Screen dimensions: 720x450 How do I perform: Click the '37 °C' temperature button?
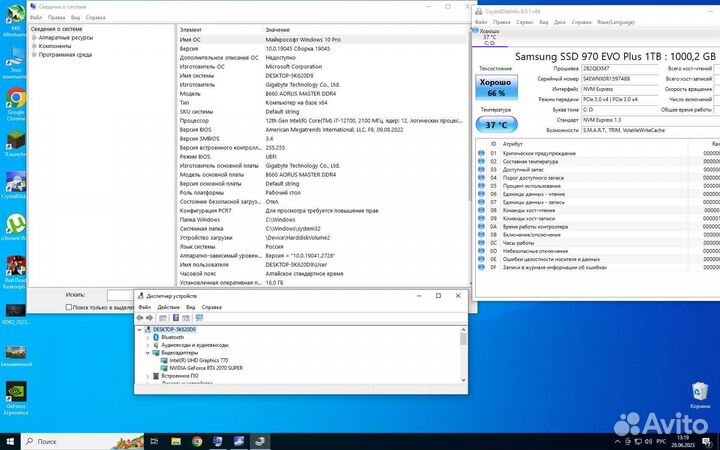496,124
